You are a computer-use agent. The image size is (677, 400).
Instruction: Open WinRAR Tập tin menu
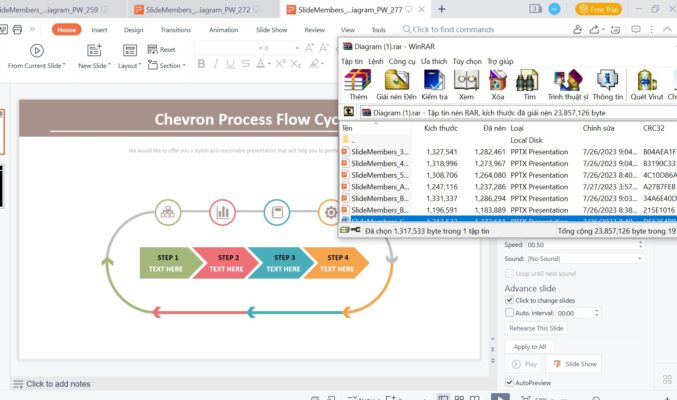(352, 61)
